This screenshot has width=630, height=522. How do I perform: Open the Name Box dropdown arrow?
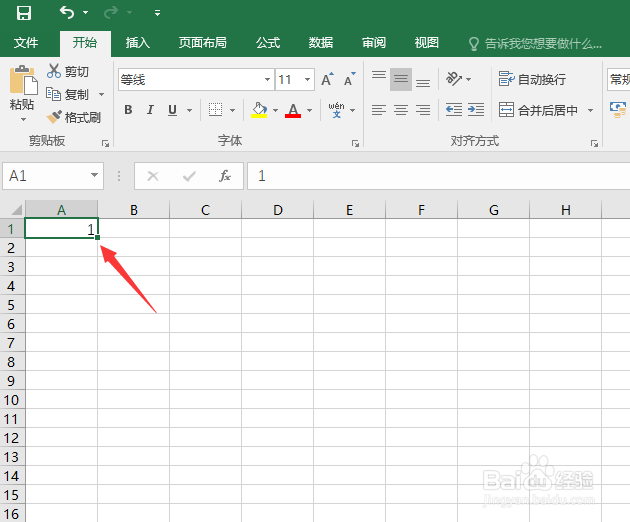click(x=94, y=175)
